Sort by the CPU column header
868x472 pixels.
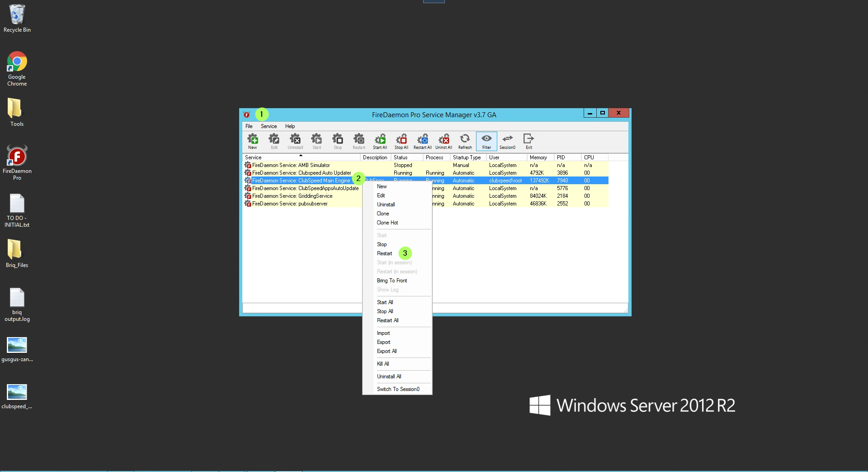coord(594,157)
